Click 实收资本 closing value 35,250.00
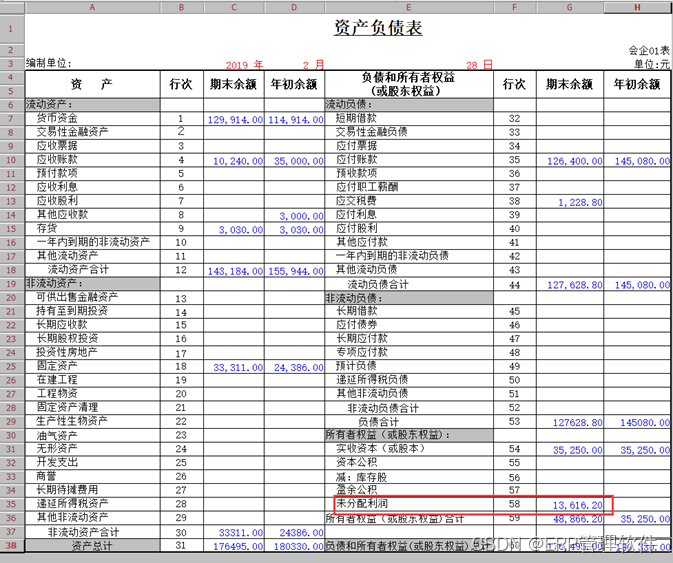Screen dimensions: 673x563 point(578,450)
